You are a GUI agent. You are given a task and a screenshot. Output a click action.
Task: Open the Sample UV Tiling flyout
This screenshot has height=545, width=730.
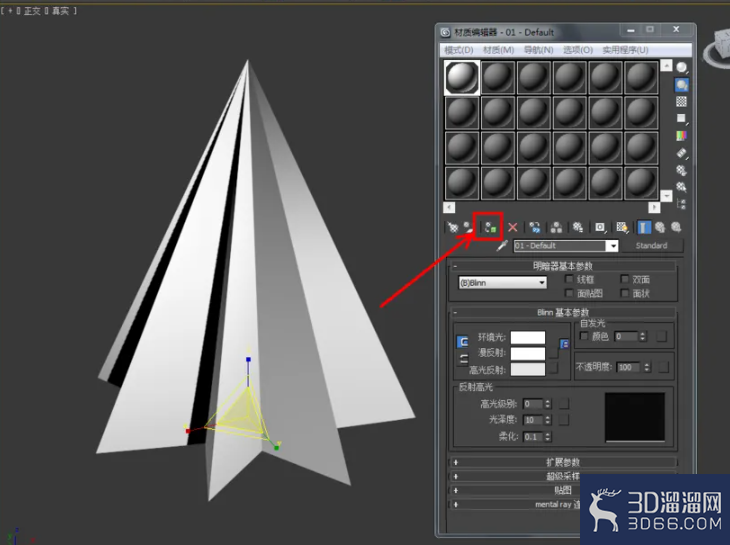click(682, 119)
